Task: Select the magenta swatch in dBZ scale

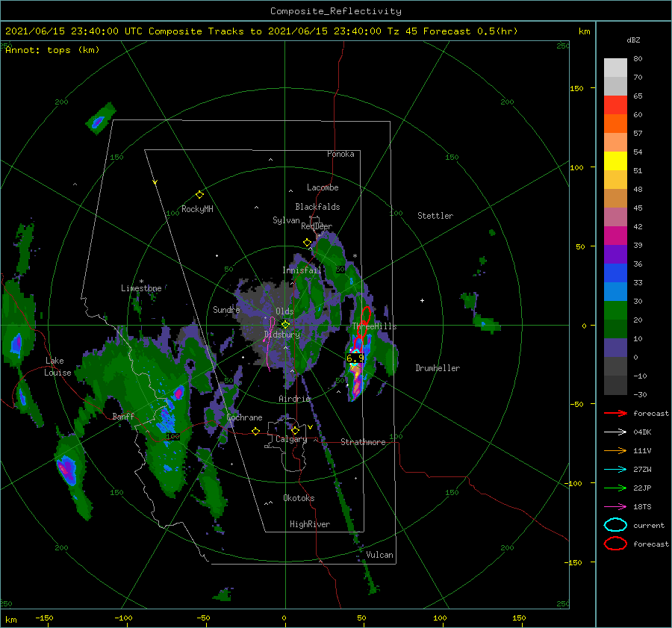Action: point(615,235)
